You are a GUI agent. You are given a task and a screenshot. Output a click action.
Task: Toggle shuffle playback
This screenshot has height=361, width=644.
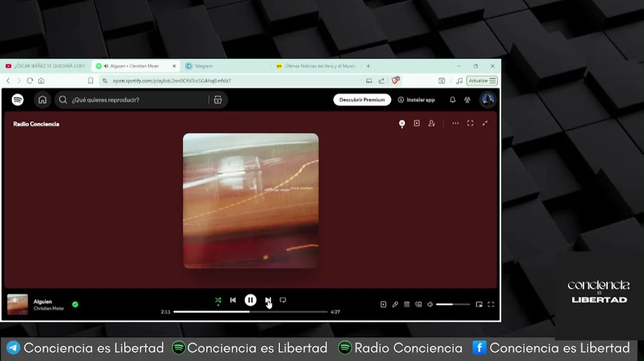(218, 300)
